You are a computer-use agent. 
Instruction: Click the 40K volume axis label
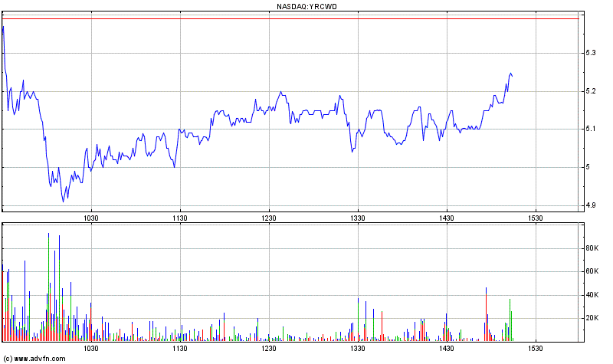(592, 295)
